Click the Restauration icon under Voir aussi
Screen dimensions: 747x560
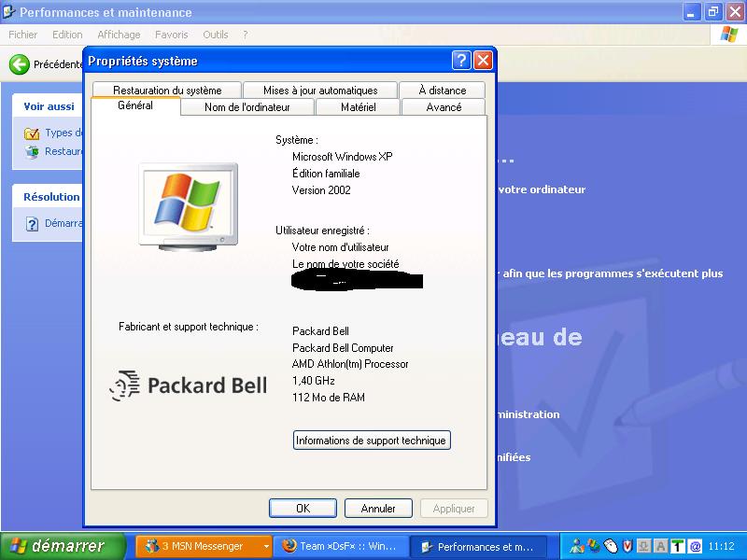32,152
